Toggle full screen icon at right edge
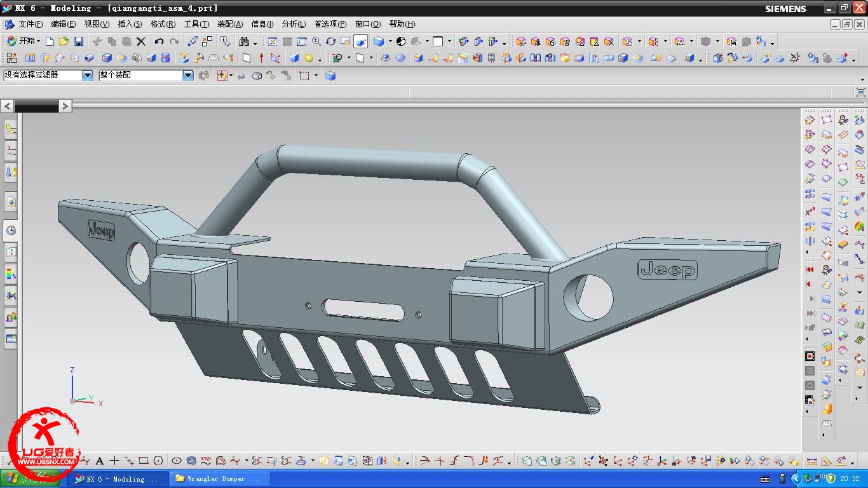The image size is (868, 488). [861, 92]
